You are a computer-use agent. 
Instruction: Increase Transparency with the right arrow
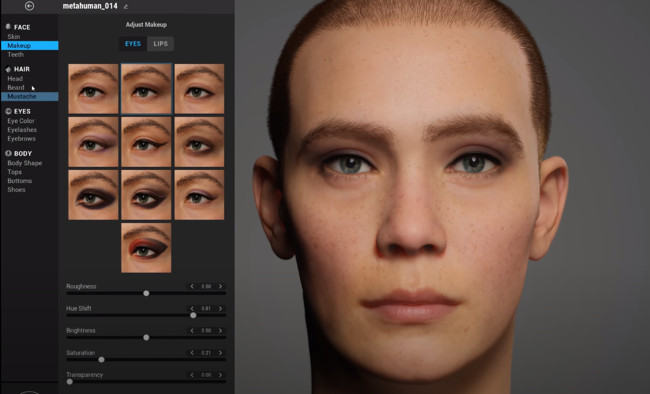click(221, 375)
